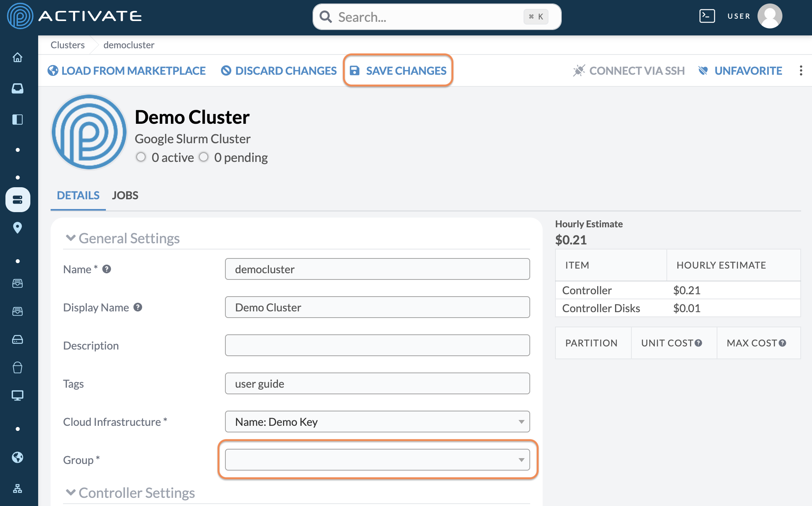
Task: Switch to the Jobs tab
Action: coord(125,195)
